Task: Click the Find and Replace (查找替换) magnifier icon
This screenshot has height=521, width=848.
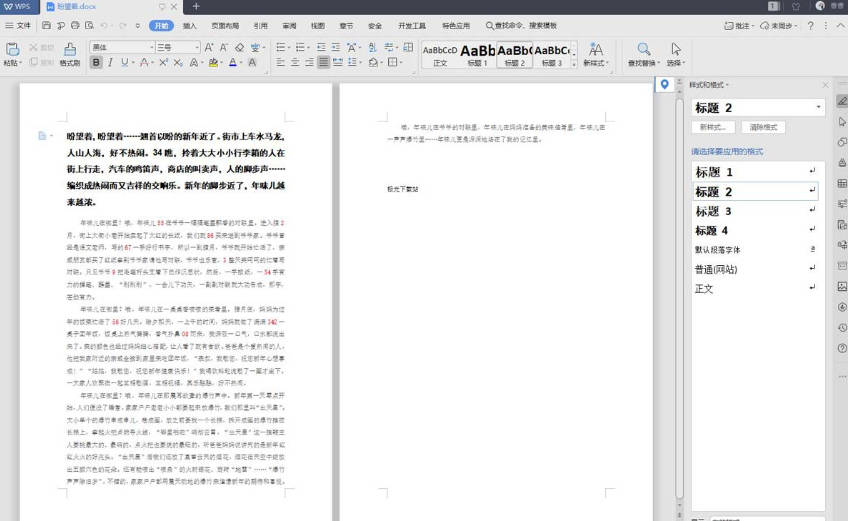Action: click(644, 50)
